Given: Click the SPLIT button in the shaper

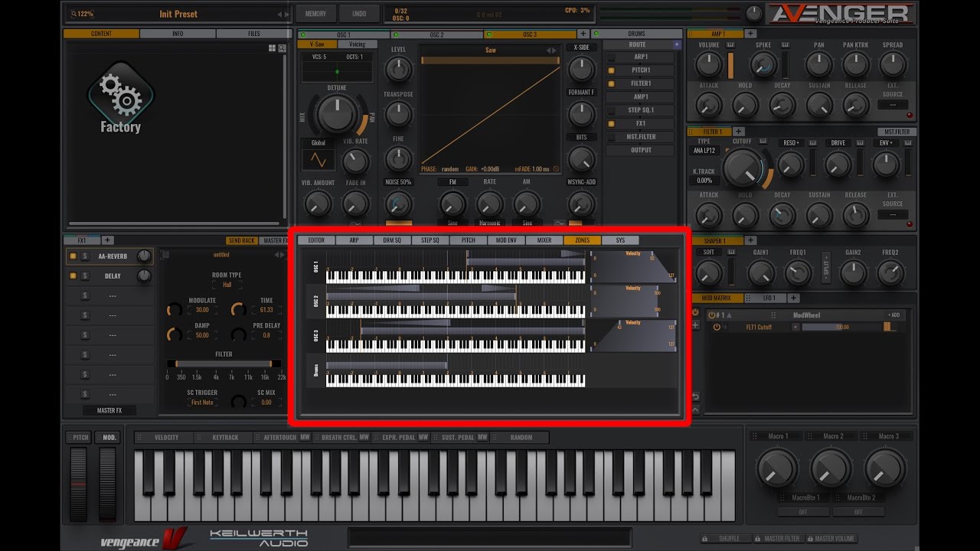Looking at the screenshot, I should tap(825, 269).
